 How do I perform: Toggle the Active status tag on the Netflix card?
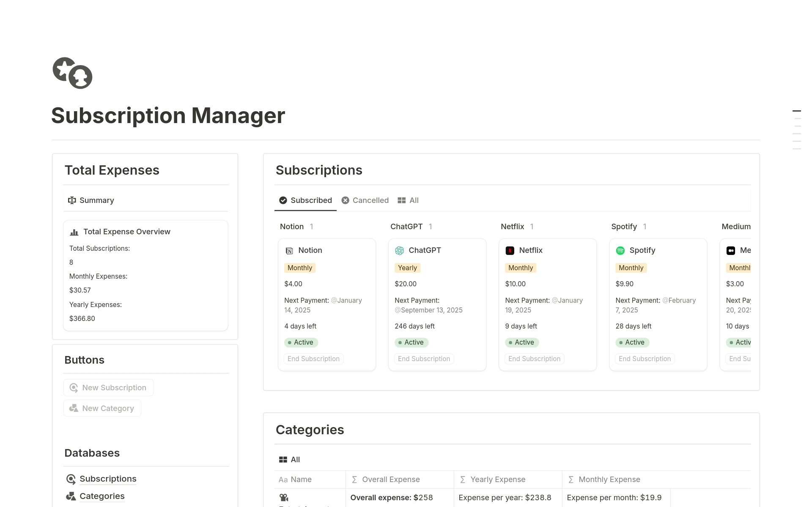click(x=521, y=343)
